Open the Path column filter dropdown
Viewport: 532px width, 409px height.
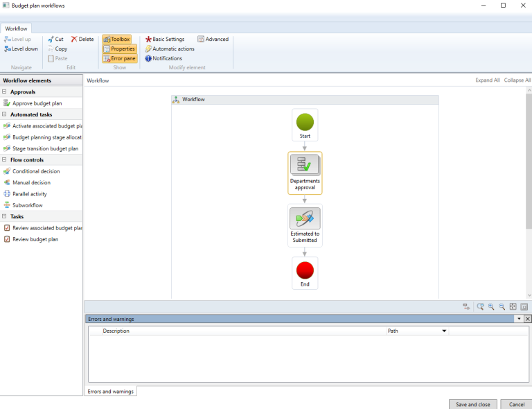[444, 331]
